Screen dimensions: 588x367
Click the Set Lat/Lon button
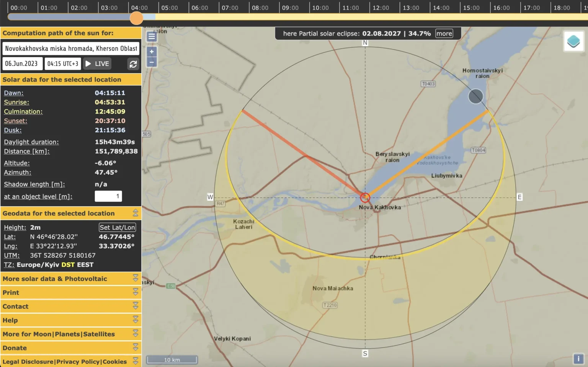point(117,227)
